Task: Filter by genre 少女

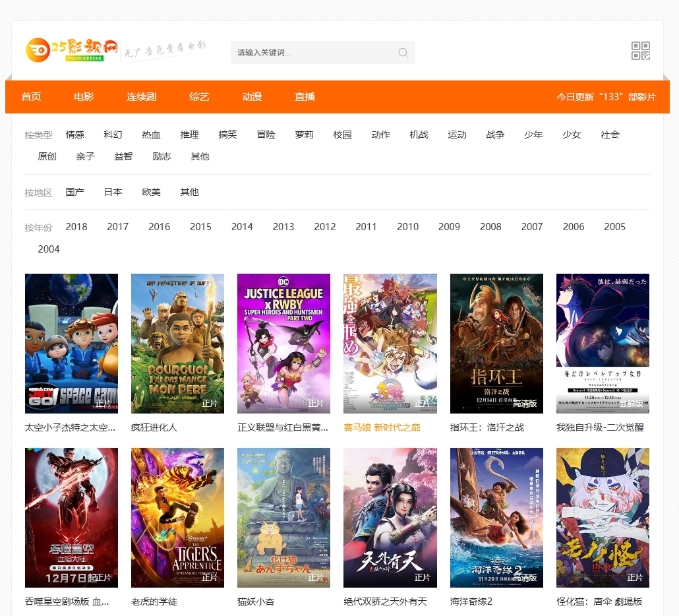Action: 572,135
